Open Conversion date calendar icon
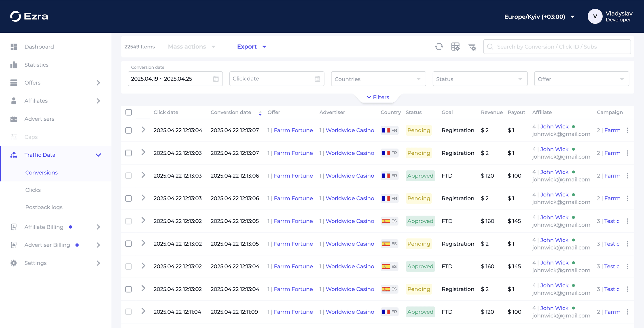This screenshot has height=328, width=644. [x=216, y=79]
